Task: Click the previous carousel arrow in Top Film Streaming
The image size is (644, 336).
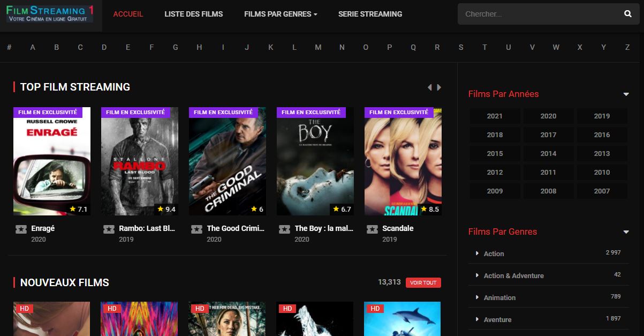Action: pos(429,87)
